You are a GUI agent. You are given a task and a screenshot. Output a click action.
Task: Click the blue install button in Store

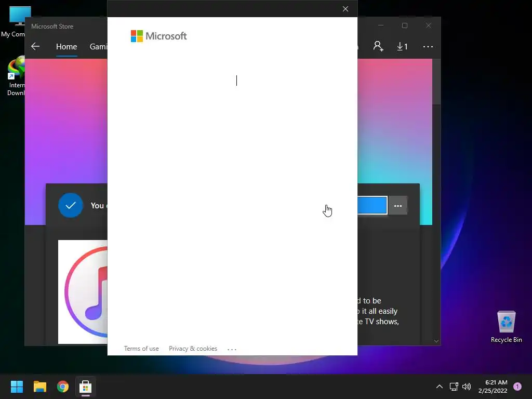tap(372, 205)
